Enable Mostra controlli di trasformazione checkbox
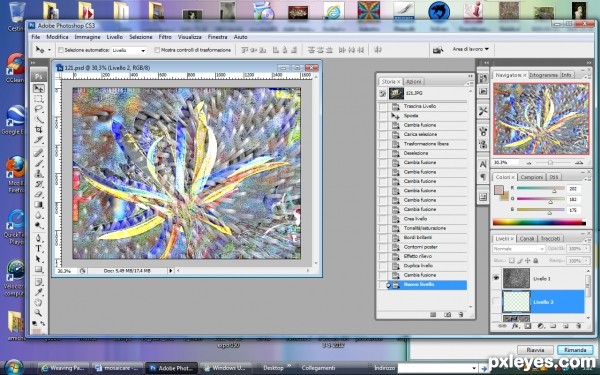Image resolution: width=600 pixels, height=375 pixels. tap(157, 50)
